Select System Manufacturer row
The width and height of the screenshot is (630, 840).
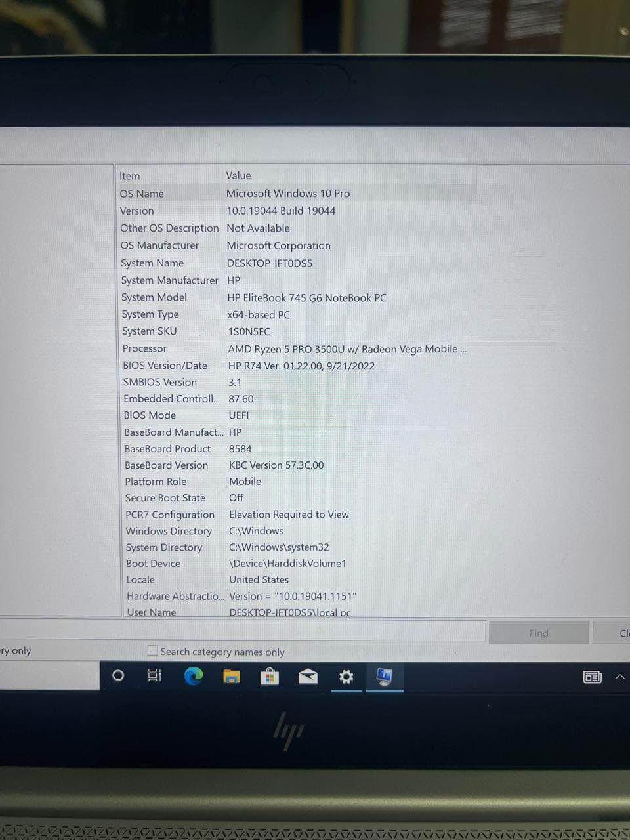[x=297, y=280]
